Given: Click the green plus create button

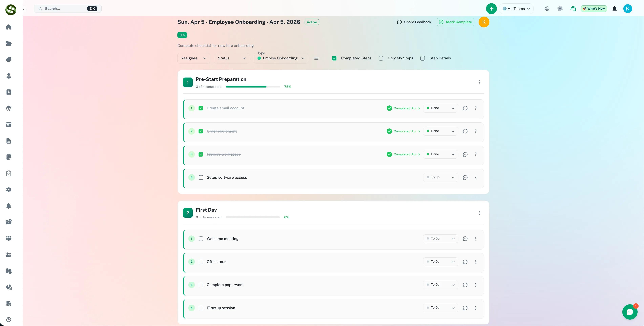Looking at the screenshot, I should pyautogui.click(x=491, y=9).
